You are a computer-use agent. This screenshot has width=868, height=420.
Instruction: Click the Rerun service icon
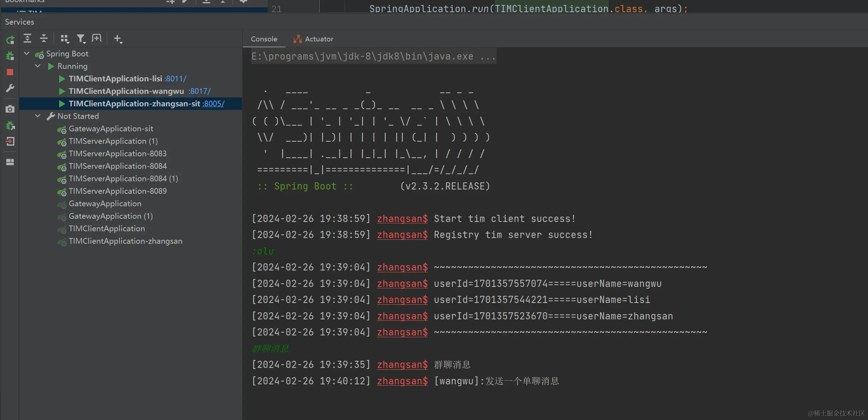pyautogui.click(x=10, y=40)
